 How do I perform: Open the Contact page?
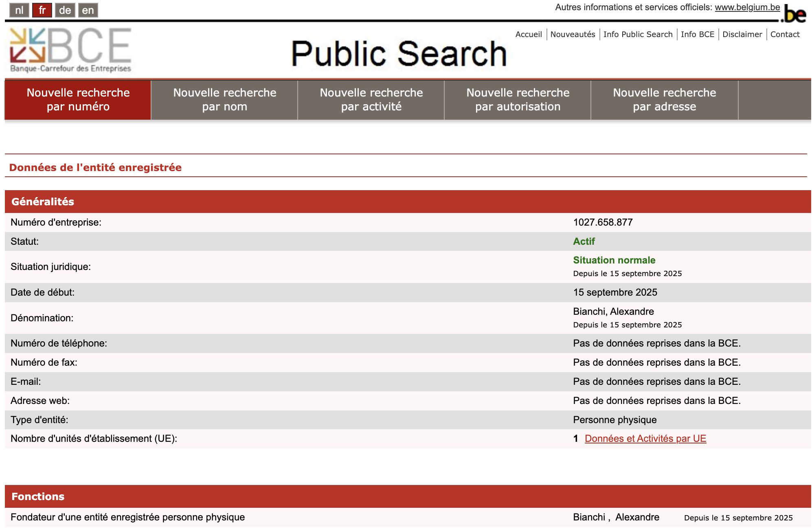(785, 34)
